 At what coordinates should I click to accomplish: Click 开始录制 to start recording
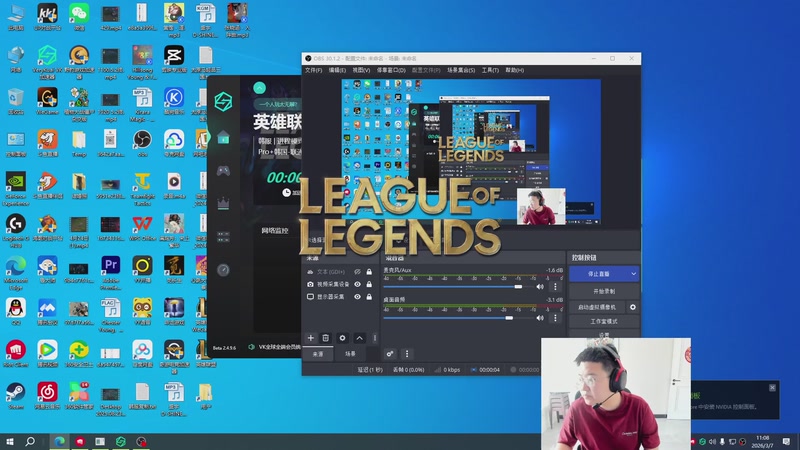click(604, 291)
